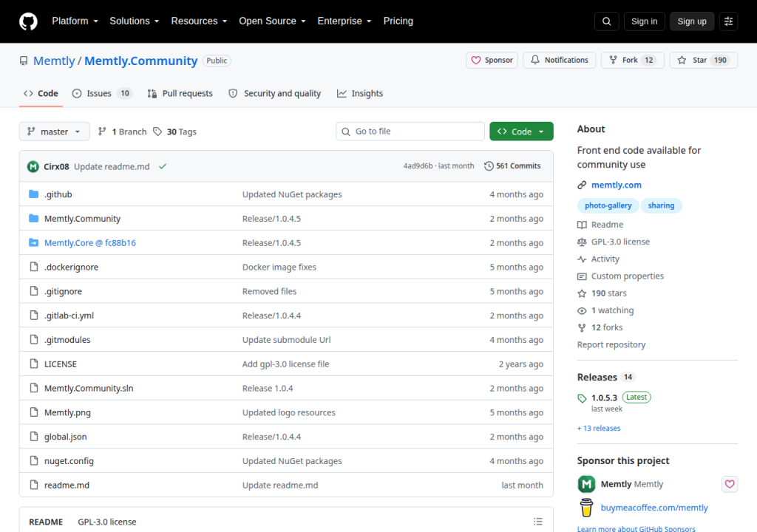757x532 pixels.
Task: Click the Sponsor heart button
Action: tap(492, 60)
